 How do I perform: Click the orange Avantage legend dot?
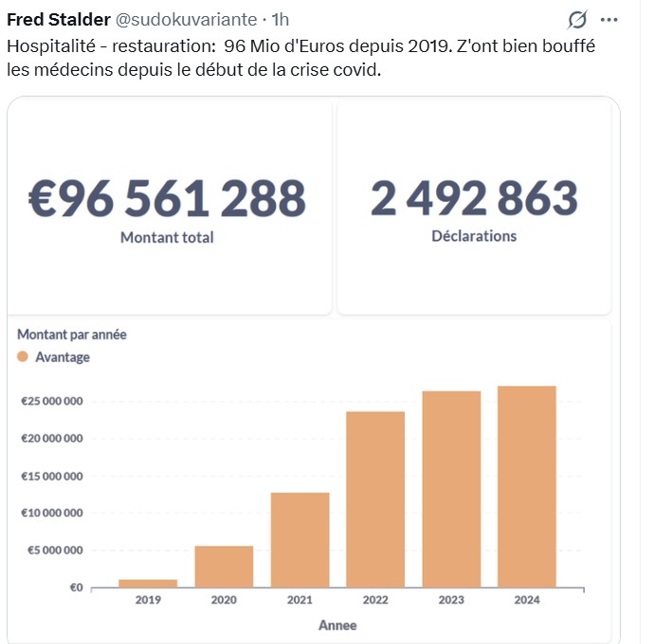pos(23,357)
